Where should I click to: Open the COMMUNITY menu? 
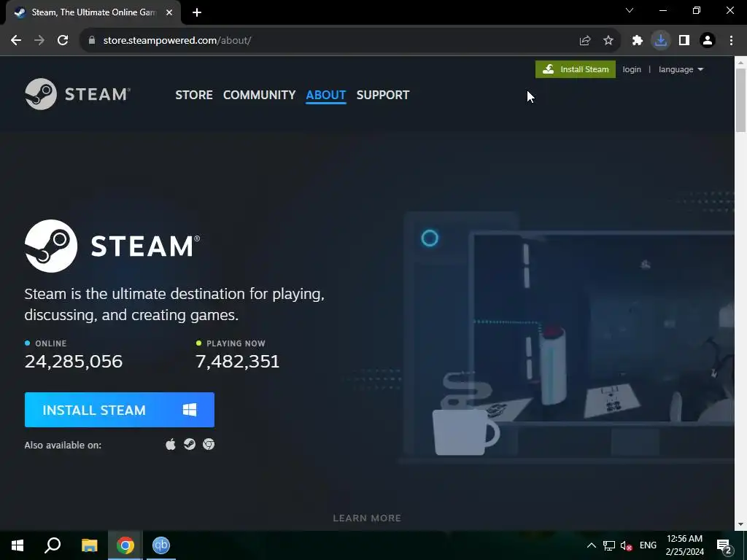[259, 95]
